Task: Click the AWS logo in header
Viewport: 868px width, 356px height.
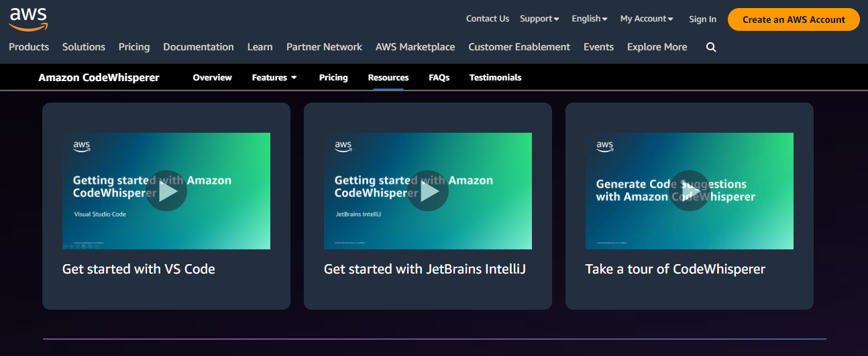Action: [28, 19]
